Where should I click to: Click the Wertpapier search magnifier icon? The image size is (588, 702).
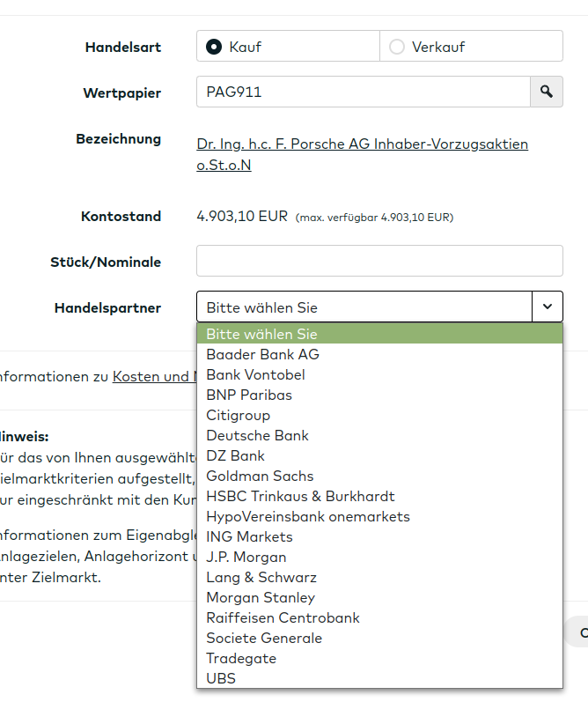547,92
